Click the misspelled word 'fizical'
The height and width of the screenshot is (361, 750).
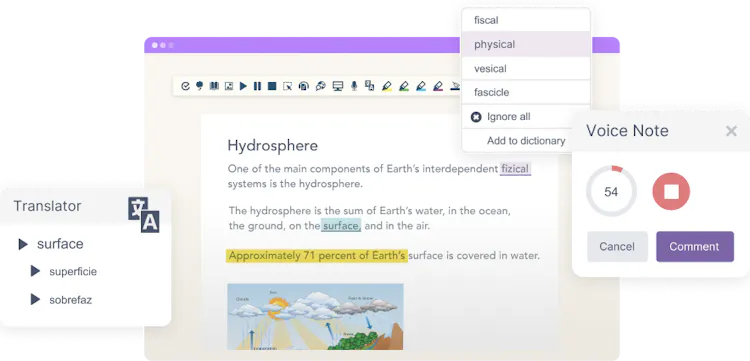pos(515,169)
